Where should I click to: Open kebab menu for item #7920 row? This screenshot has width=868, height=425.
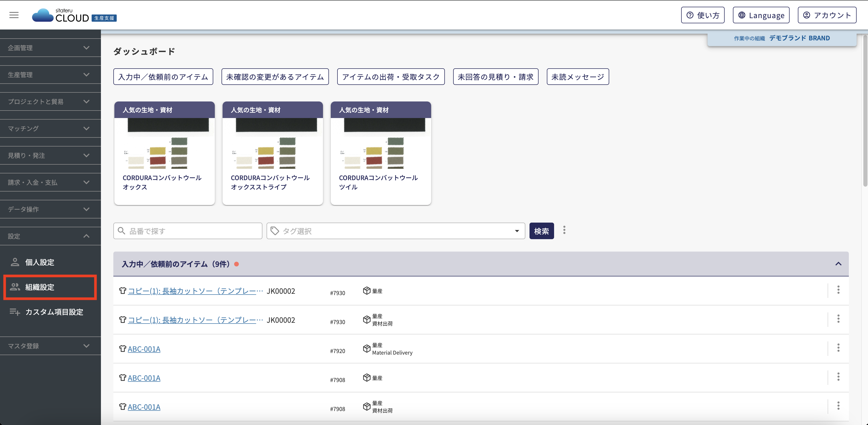[838, 348]
